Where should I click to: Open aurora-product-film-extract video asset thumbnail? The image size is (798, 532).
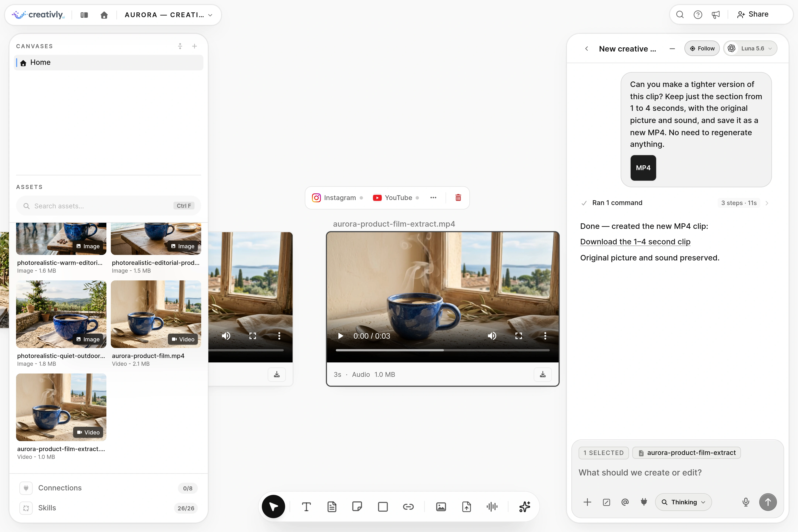(x=61, y=407)
